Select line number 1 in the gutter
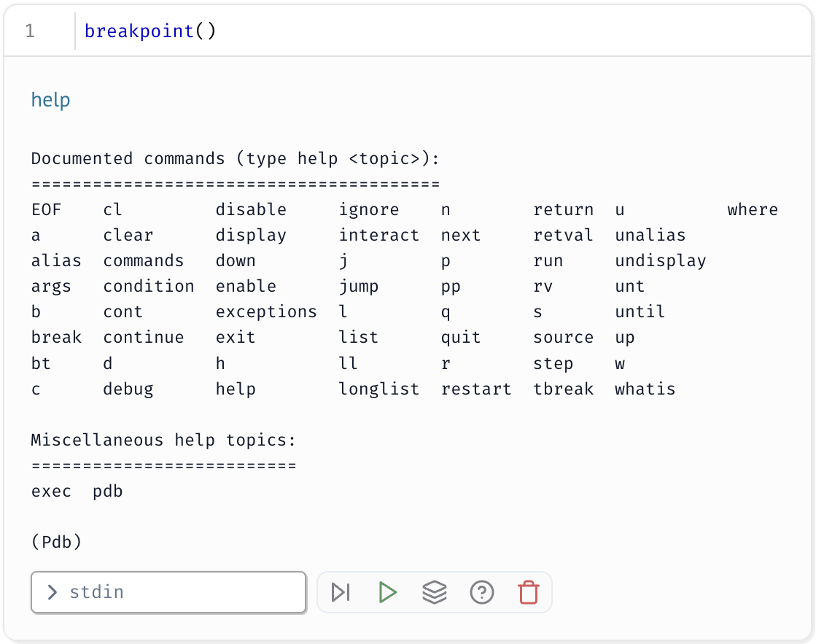The width and height of the screenshot is (816, 644). pos(30,31)
